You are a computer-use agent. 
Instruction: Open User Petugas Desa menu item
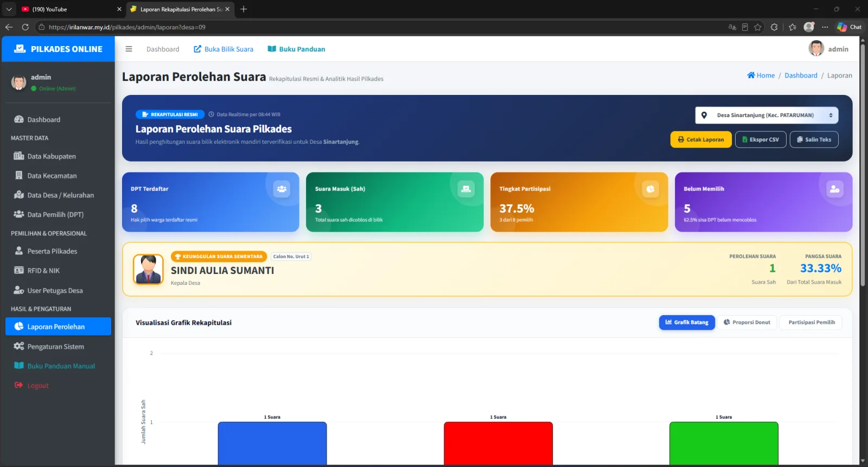58,291
